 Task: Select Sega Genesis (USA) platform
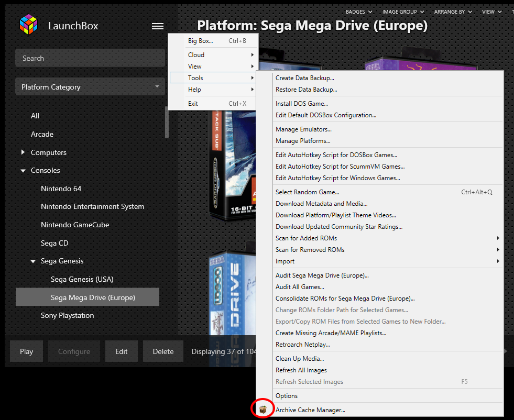(x=82, y=280)
